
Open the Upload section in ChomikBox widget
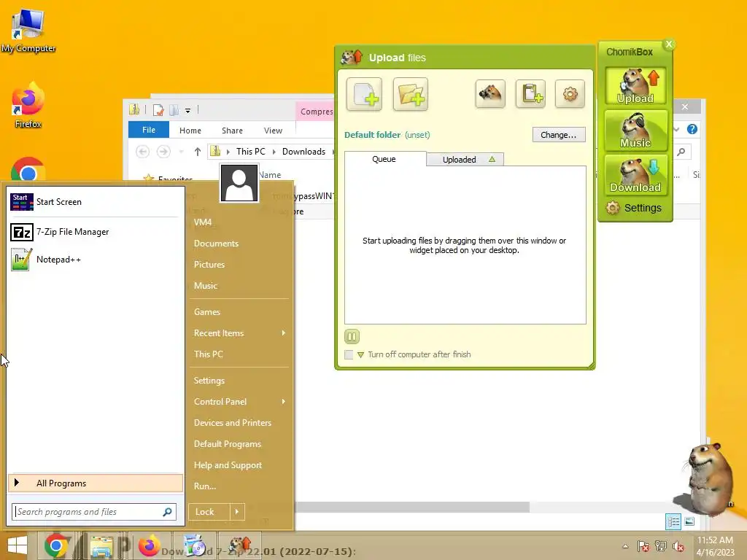(x=635, y=86)
